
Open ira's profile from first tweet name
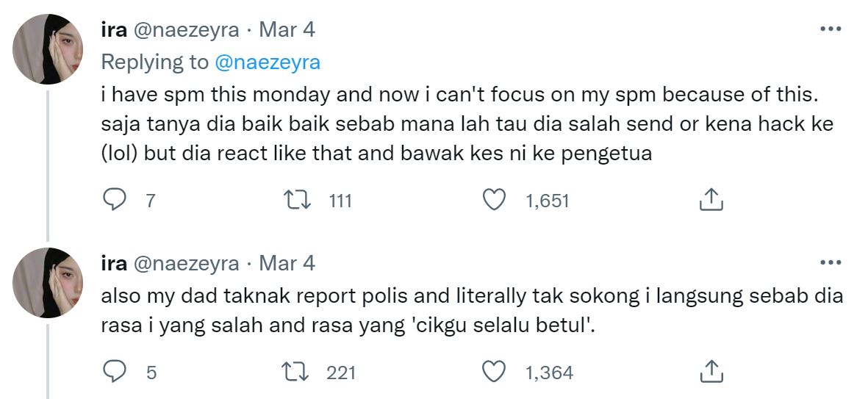click(114, 30)
